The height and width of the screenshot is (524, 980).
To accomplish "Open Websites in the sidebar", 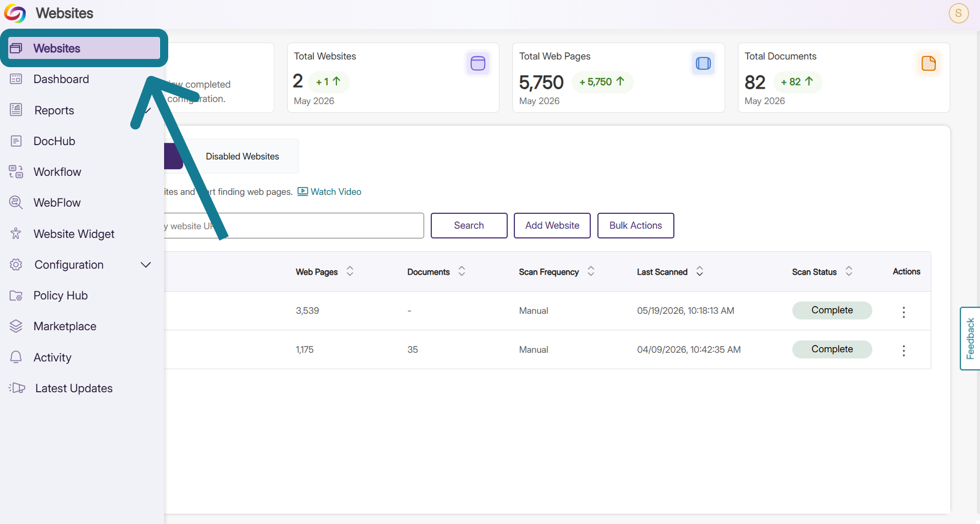I will [x=84, y=48].
